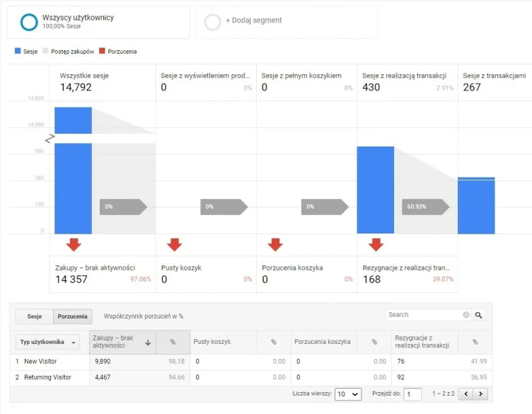Open the Liczba wierszy rows dropdown

tap(347, 394)
